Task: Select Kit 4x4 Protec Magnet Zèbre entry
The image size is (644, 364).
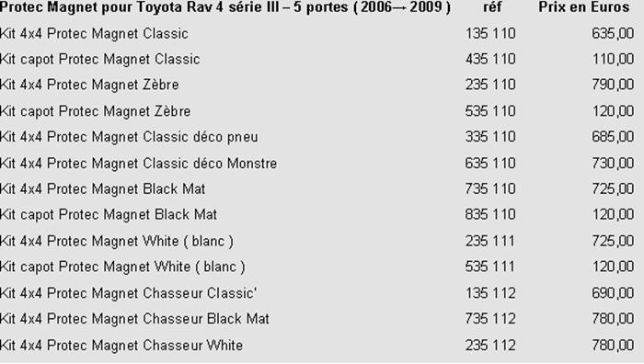Action: tap(89, 85)
